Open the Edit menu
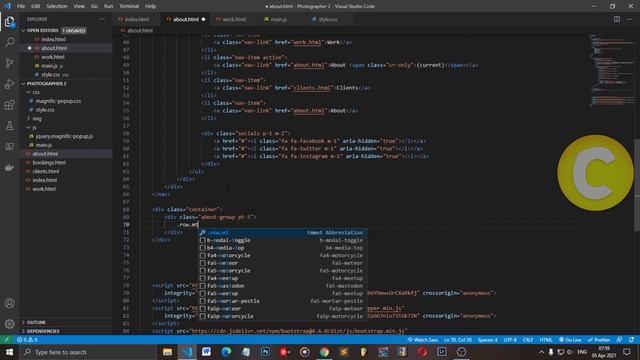 [x=36, y=6]
